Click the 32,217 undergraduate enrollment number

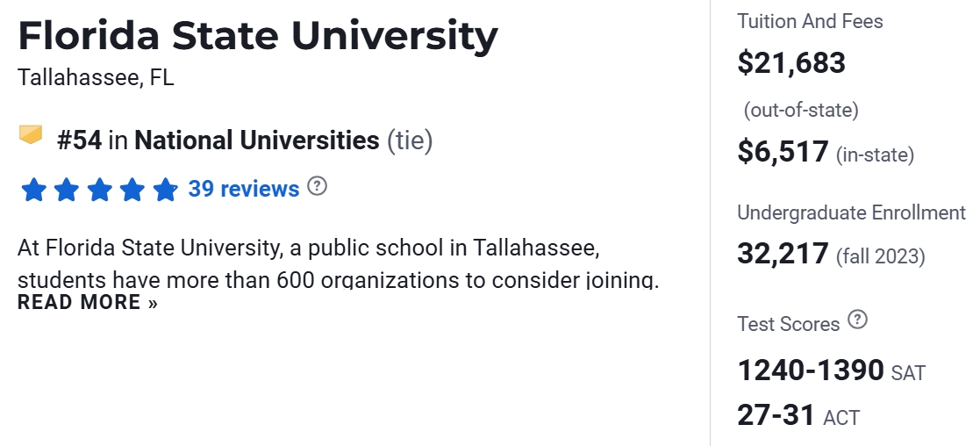click(783, 255)
